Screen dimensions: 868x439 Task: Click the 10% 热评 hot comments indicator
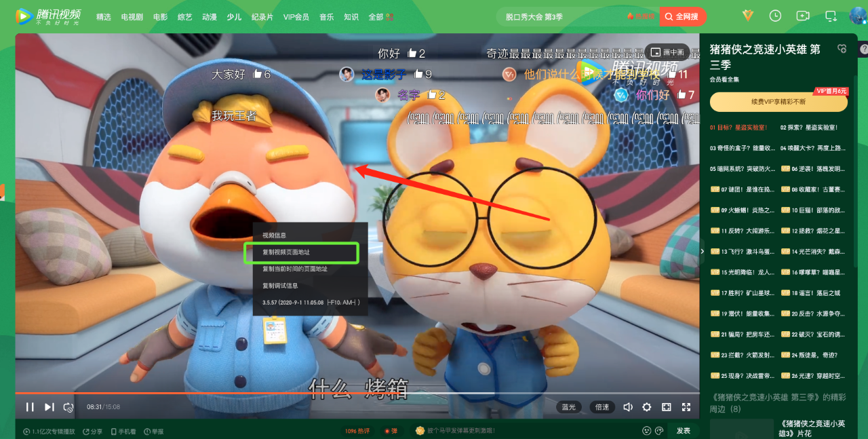pos(357,431)
